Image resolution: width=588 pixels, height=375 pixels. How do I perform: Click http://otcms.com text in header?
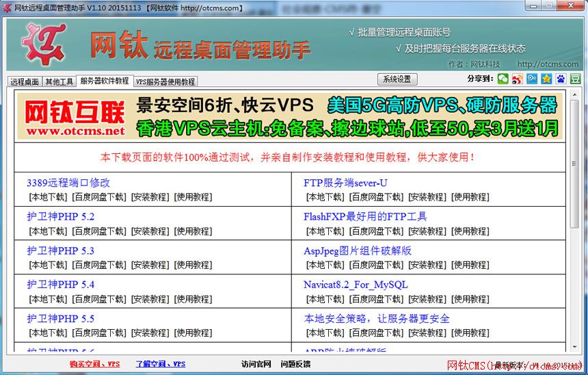click(x=548, y=64)
